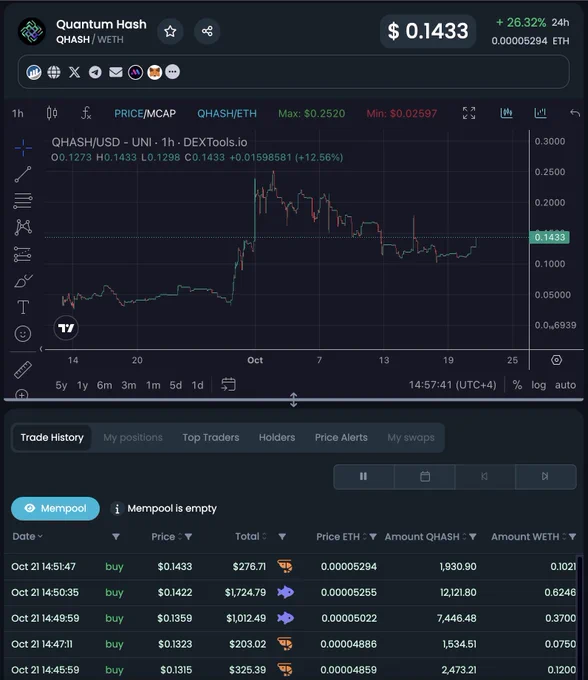Open the emoji sticker tool

pos(23,333)
